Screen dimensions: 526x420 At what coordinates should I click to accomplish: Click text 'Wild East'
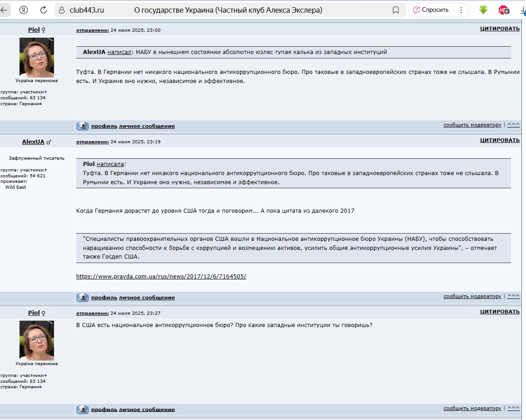click(x=15, y=187)
